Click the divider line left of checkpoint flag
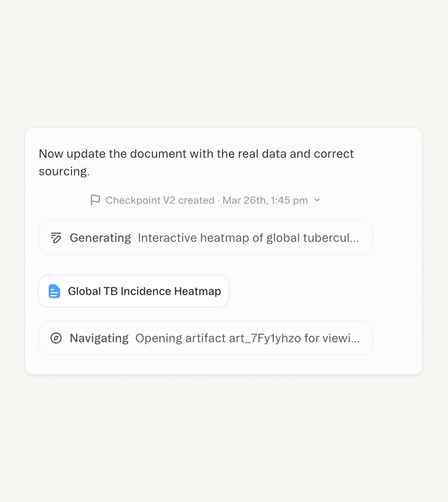Viewport: 448px width, 502px height. tap(57, 200)
